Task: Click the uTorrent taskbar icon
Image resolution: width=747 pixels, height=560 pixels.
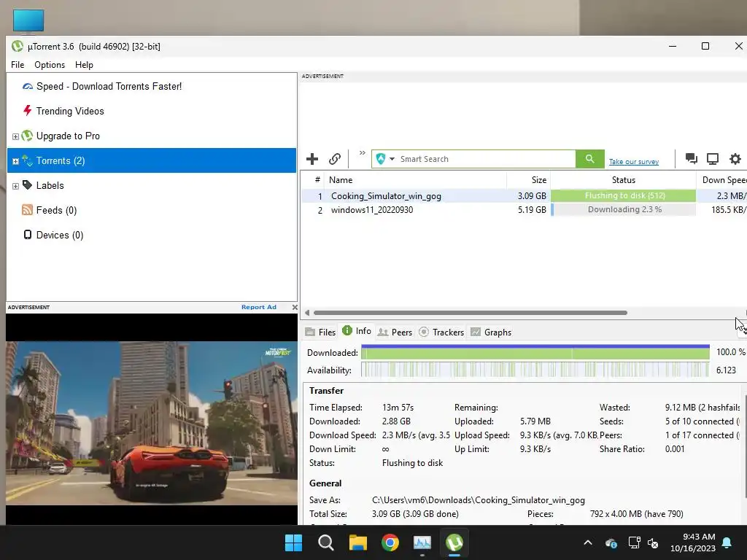Action: point(454,542)
